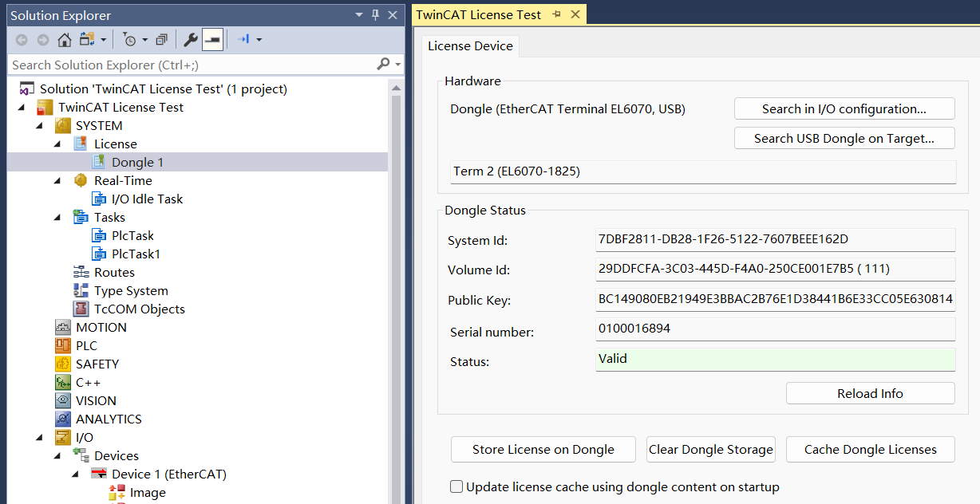Click the Real-Time node icon

click(81, 180)
